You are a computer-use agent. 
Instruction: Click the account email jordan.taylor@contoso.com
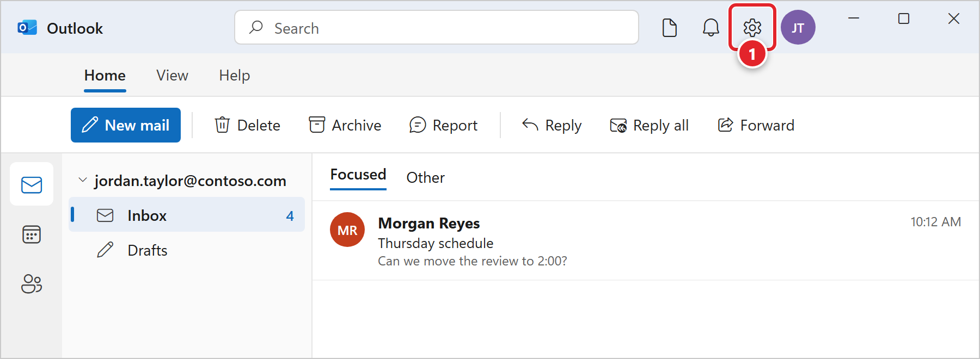coord(191,181)
